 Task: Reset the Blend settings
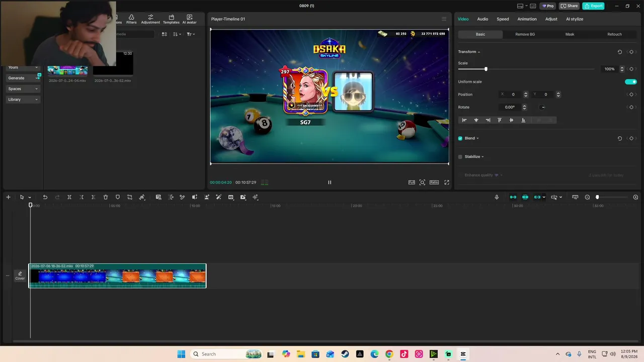pyautogui.click(x=620, y=138)
